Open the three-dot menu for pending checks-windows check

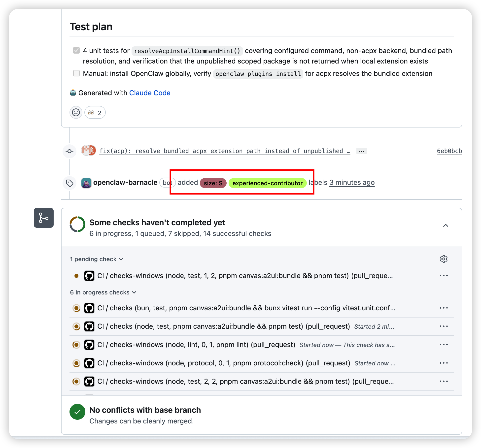tap(444, 276)
